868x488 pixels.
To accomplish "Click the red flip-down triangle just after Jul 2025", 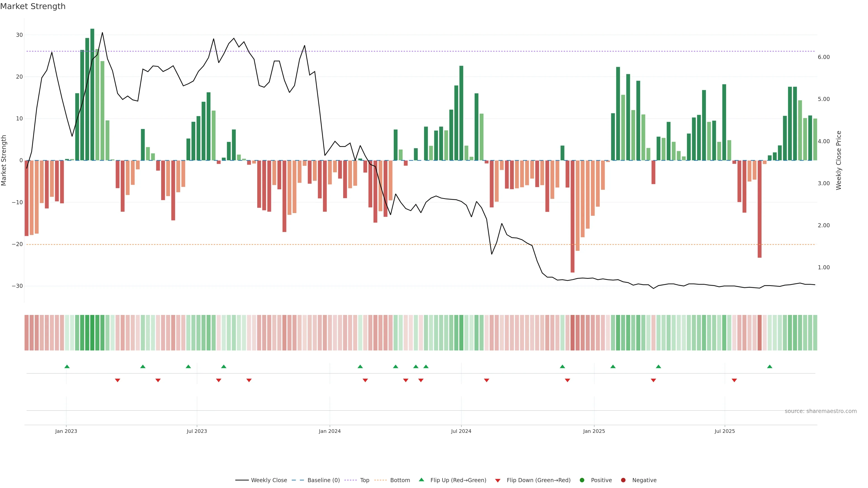I will 734,380.
